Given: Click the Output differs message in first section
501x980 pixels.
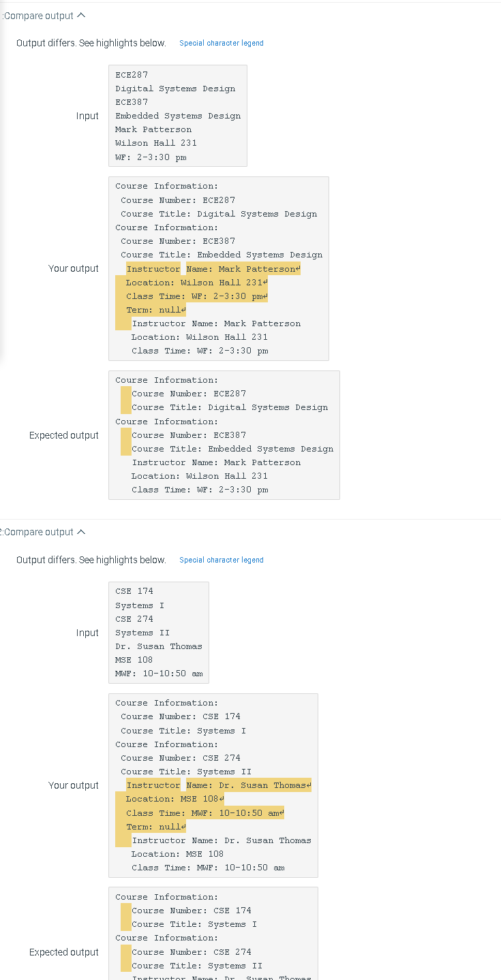Looking at the screenshot, I should 90,42.
